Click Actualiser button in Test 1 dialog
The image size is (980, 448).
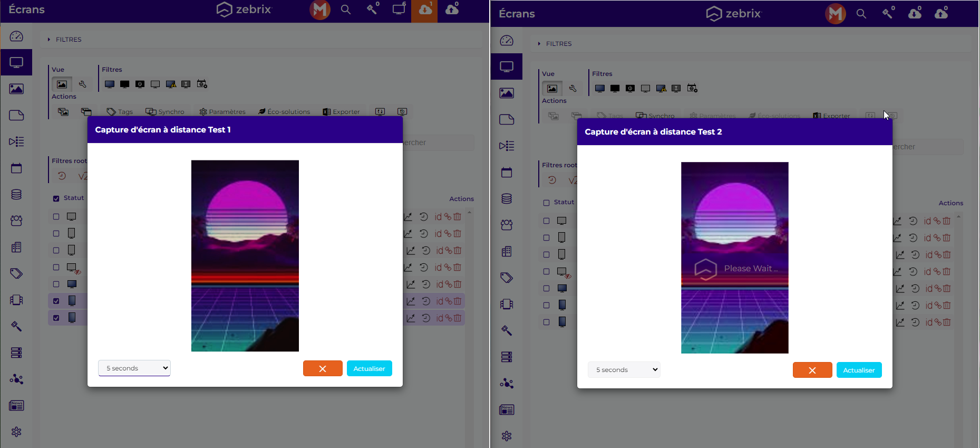point(369,369)
